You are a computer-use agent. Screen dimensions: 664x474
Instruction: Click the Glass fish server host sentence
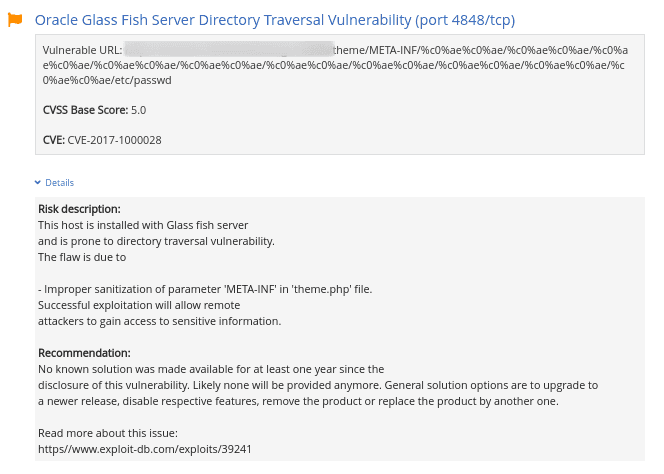tap(143, 225)
